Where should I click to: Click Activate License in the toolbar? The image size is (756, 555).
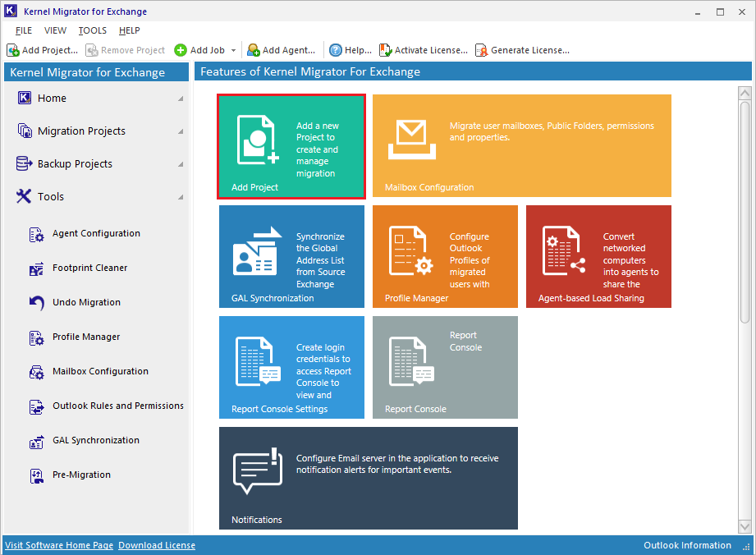pyautogui.click(x=424, y=50)
